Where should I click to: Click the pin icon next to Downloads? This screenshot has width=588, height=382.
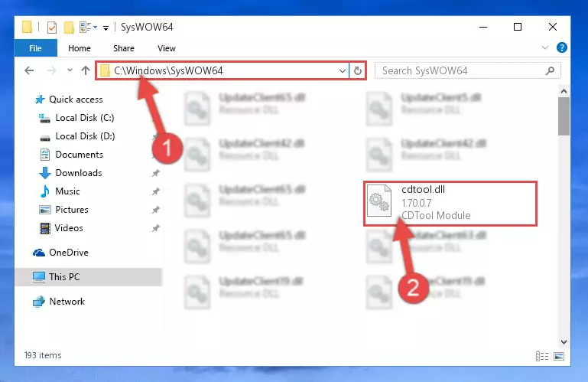tap(156, 173)
